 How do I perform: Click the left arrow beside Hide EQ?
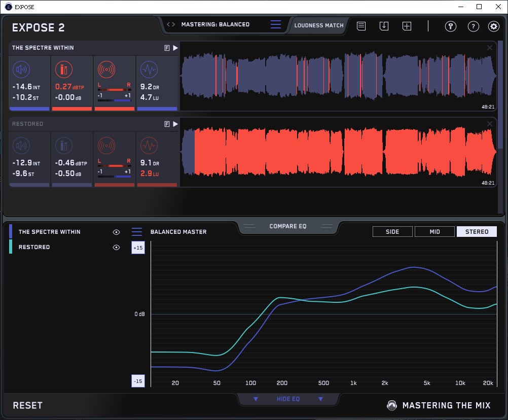(x=256, y=399)
